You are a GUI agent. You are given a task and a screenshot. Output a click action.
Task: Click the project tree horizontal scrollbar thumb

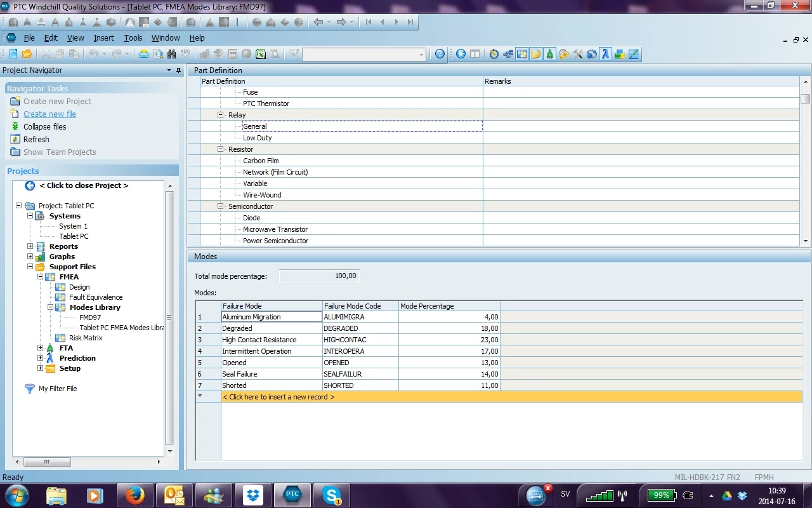tap(47, 462)
